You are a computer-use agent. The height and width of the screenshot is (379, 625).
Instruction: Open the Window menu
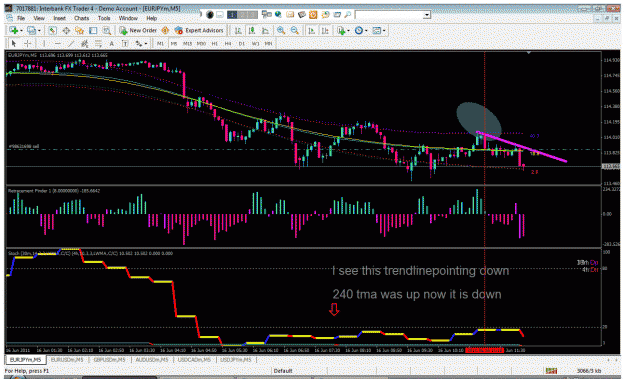[x=128, y=18]
